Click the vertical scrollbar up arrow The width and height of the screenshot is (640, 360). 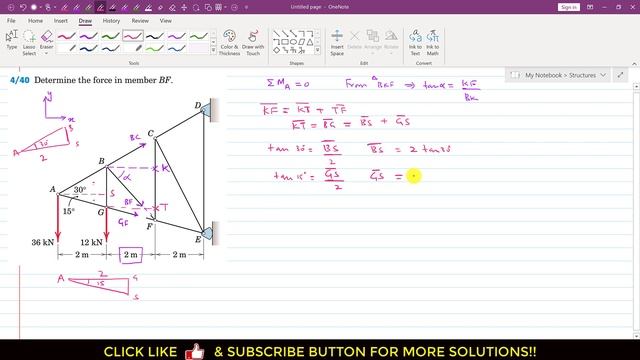point(636,87)
